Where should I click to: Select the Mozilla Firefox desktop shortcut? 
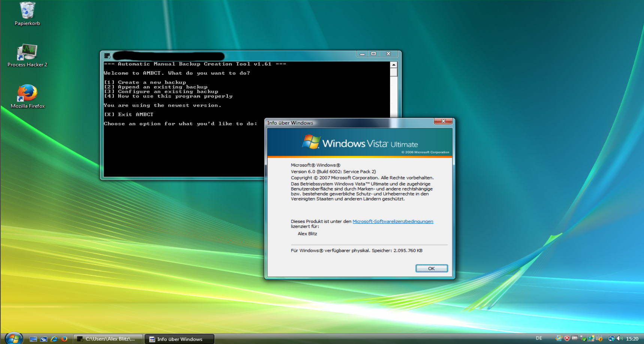27,93
